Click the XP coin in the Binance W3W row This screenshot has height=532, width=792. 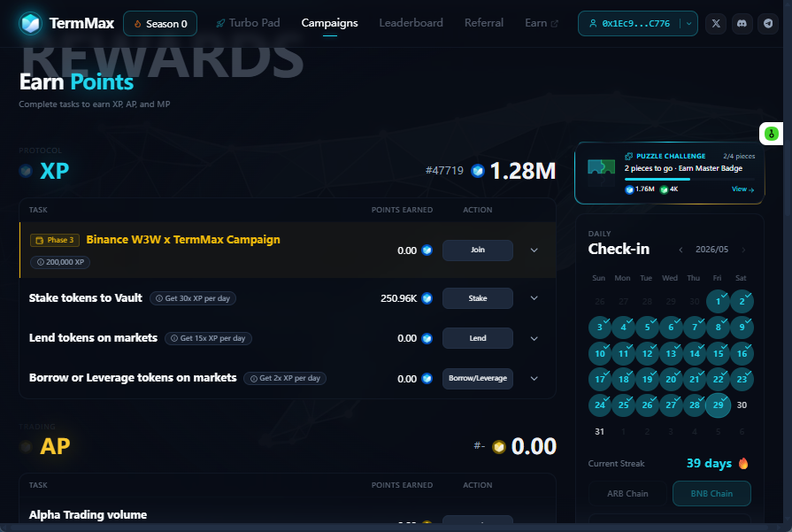(427, 251)
